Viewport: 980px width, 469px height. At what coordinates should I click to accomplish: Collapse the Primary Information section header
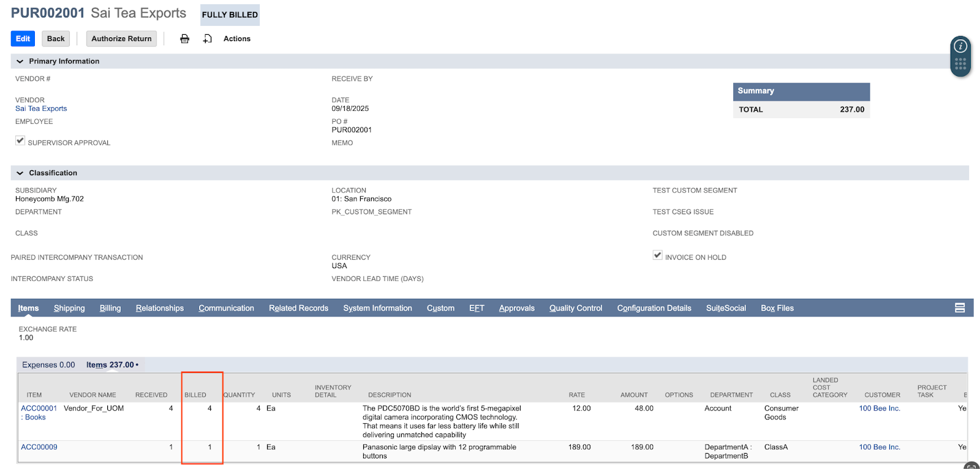[x=64, y=61]
